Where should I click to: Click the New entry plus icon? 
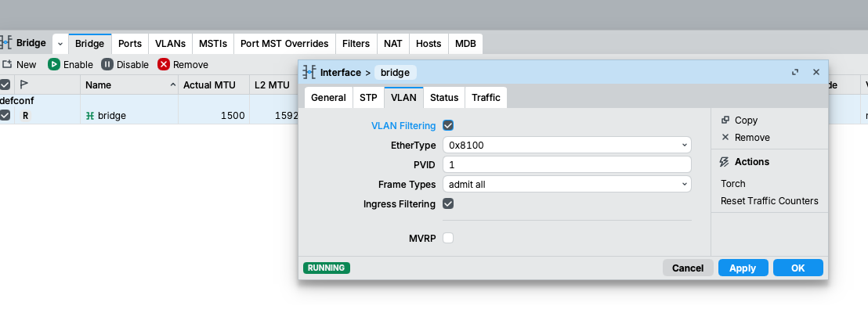click(7, 64)
